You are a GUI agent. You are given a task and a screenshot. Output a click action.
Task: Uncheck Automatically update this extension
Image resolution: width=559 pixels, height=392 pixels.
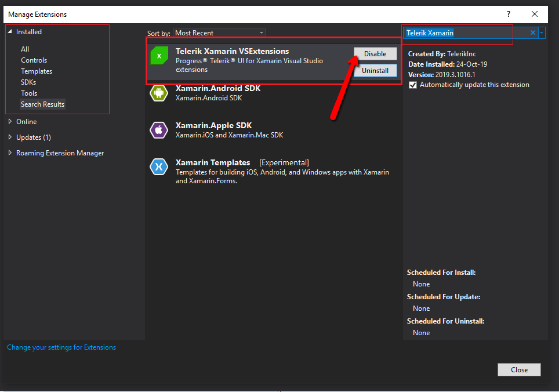[x=412, y=84]
